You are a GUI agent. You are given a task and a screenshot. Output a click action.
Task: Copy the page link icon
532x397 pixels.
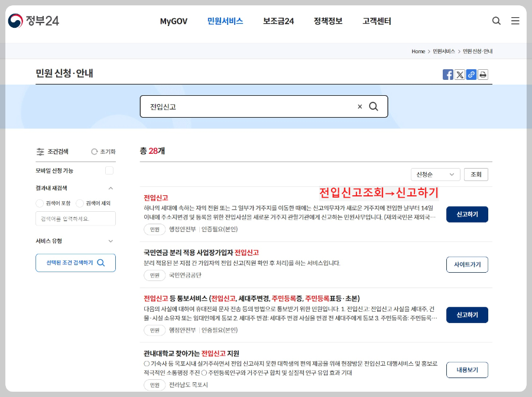[471, 75]
